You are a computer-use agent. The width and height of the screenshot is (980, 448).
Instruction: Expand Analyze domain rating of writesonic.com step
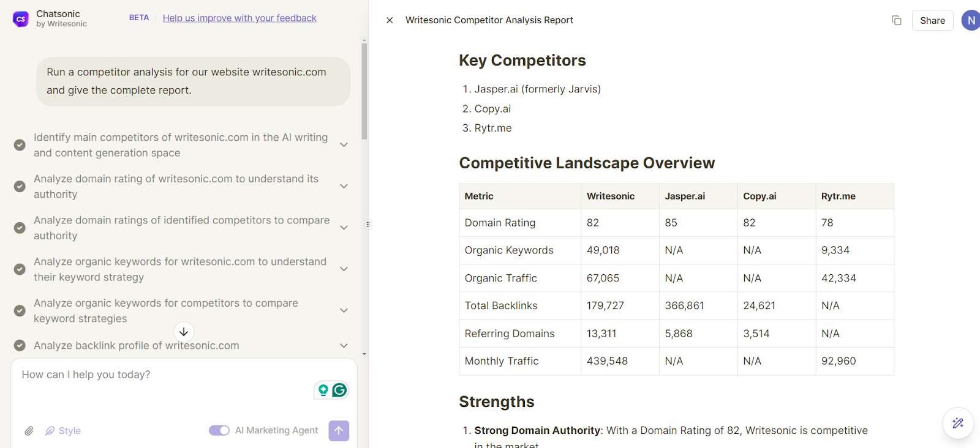tap(344, 186)
